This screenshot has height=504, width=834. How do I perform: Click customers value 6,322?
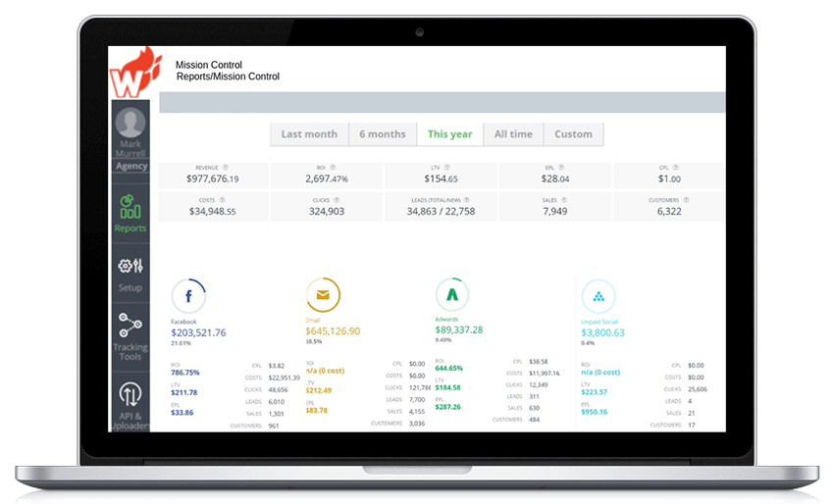(x=669, y=212)
